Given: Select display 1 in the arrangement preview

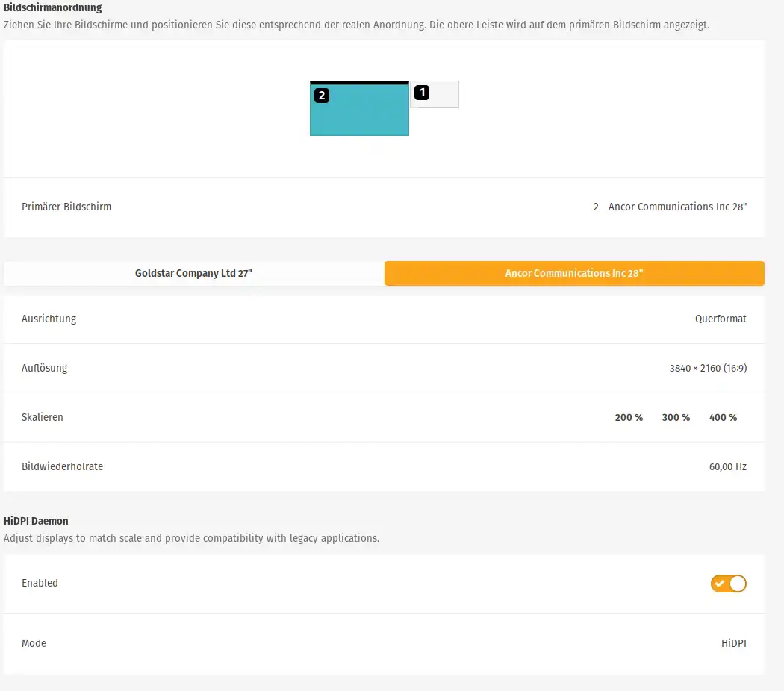Looking at the screenshot, I should [x=435, y=95].
